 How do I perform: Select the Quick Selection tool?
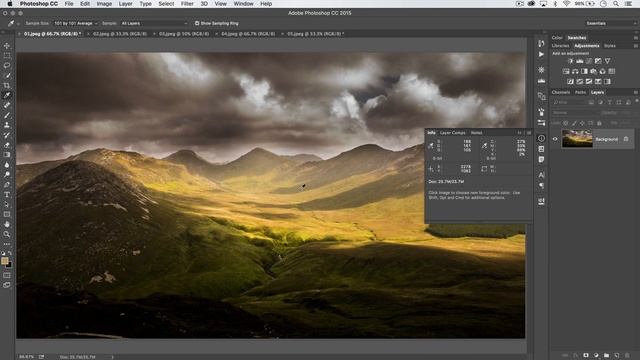click(x=7, y=76)
